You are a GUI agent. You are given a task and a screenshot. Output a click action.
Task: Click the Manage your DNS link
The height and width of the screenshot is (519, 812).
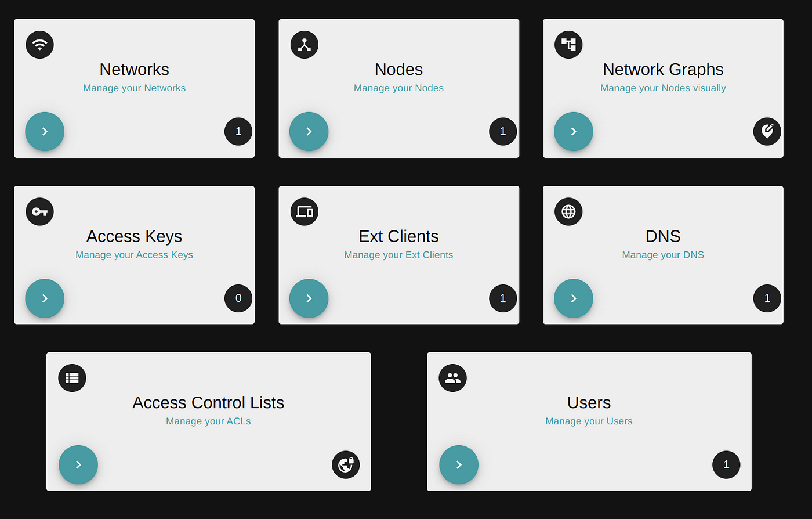pos(663,254)
